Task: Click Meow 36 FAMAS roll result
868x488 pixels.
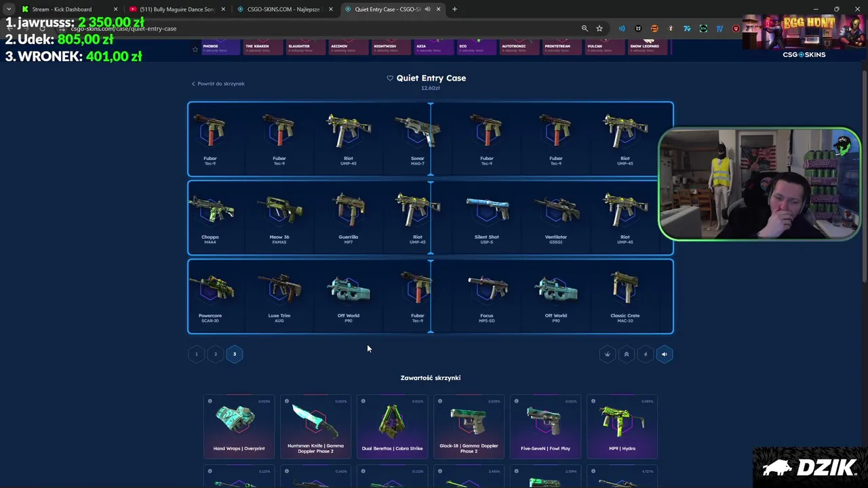Action: 279,218
